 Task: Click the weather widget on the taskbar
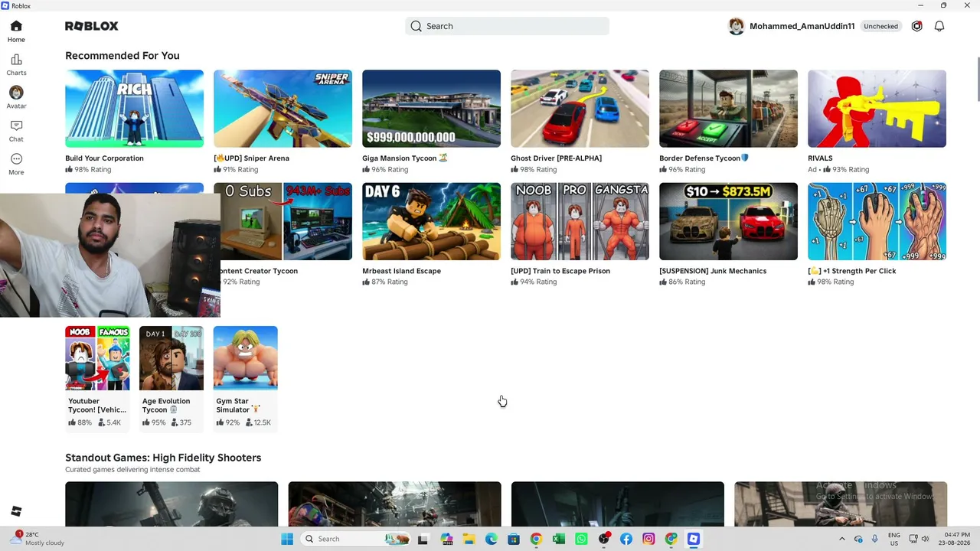38,539
